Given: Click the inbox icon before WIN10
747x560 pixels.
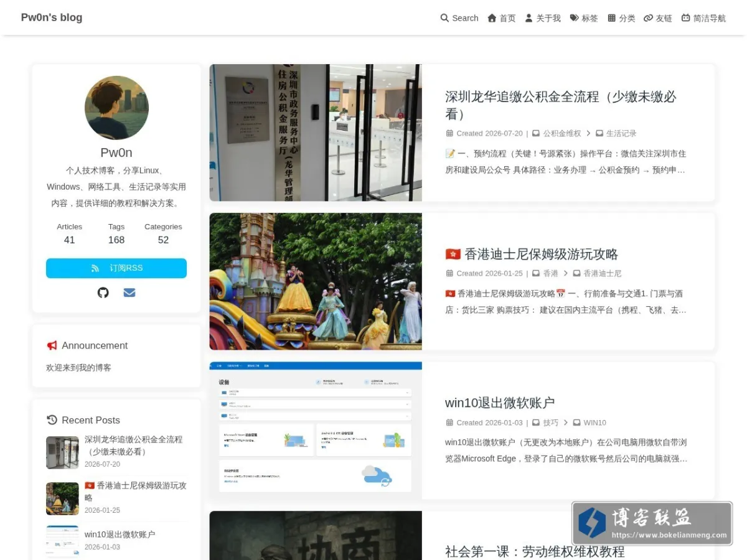Looking at the screenshot, I should point(577,422).
